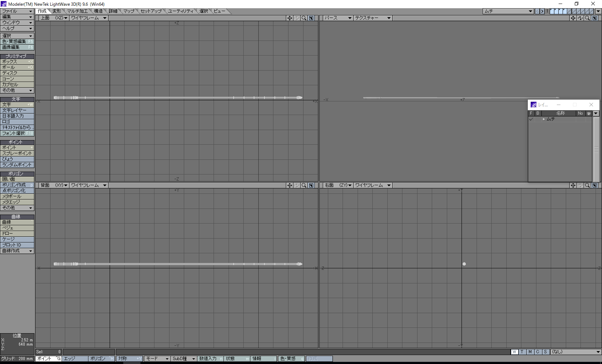Expand the ムチ layer tree arrow

coord(544,119)
